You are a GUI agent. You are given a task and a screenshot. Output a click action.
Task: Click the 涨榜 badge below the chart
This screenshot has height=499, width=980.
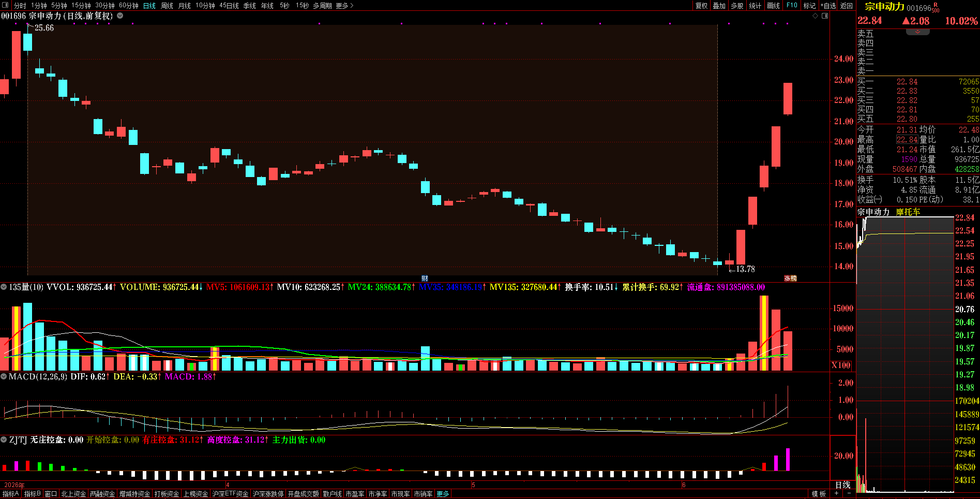coord(790,278)
